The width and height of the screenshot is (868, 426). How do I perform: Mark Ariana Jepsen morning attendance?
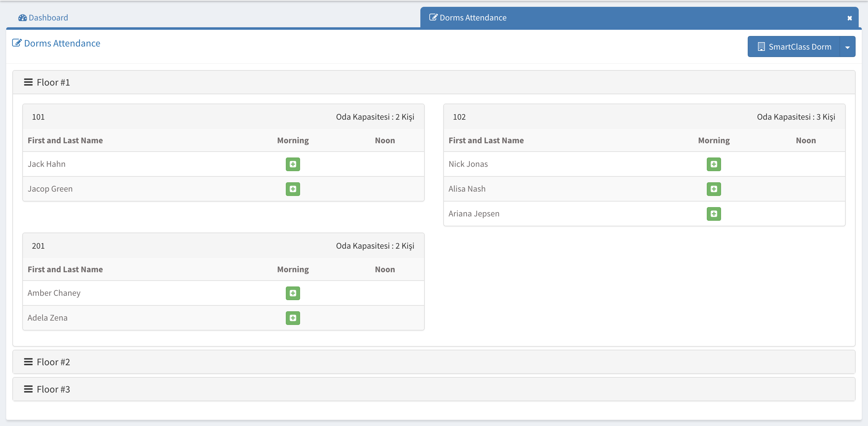coord(713,214)
